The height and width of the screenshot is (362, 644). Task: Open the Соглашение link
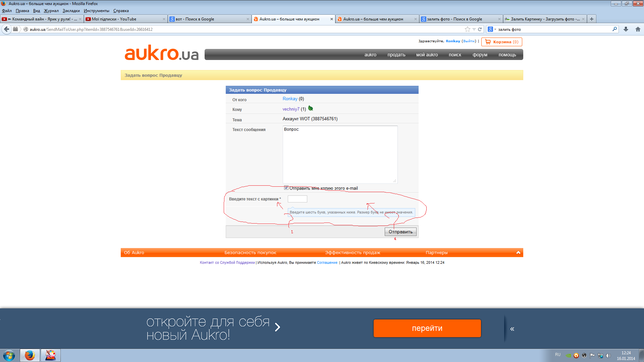click(x=327, y=262)
